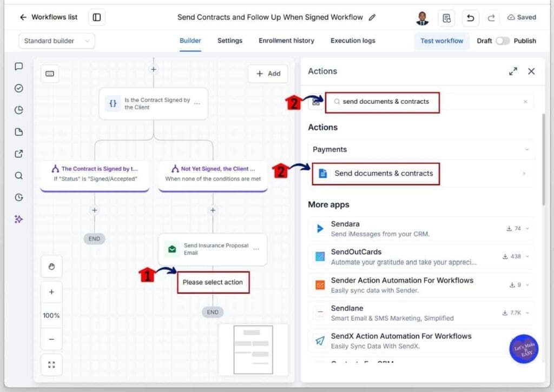
Task: Zoom out on the canvas
Action: (51, 339)
